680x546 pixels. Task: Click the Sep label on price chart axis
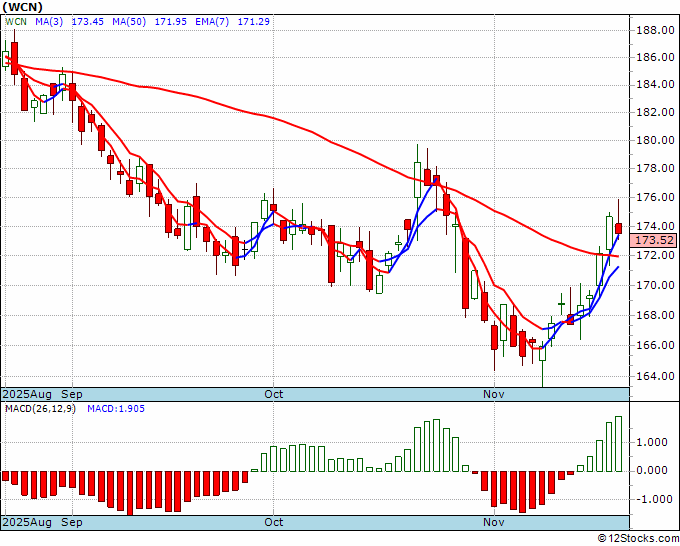72,394
